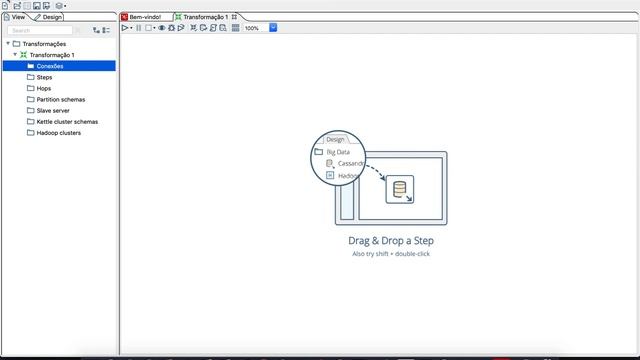The width and height of the screenshot is (640, 360).
Task: Switch to the Design tab
Action: pyautogui.click(x=48, y=17)
